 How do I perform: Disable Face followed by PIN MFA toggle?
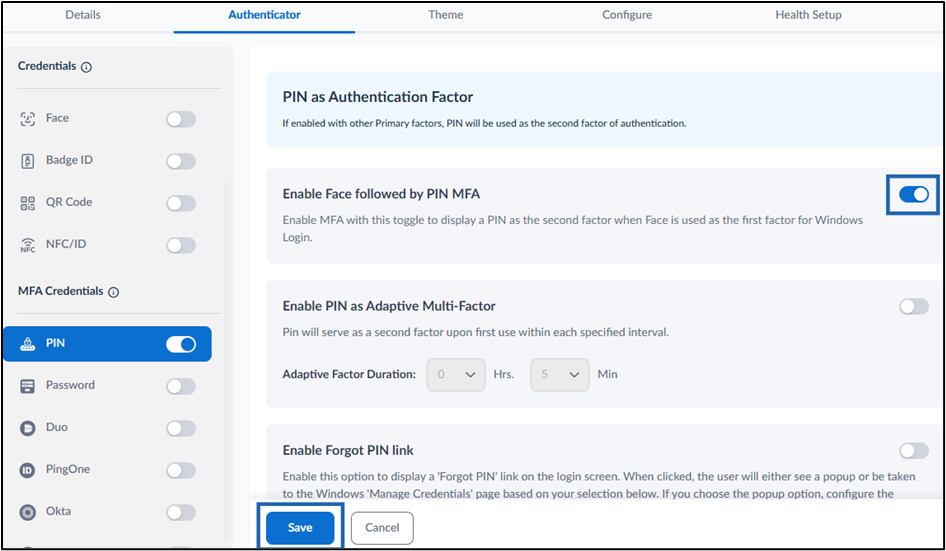(913, 194)
